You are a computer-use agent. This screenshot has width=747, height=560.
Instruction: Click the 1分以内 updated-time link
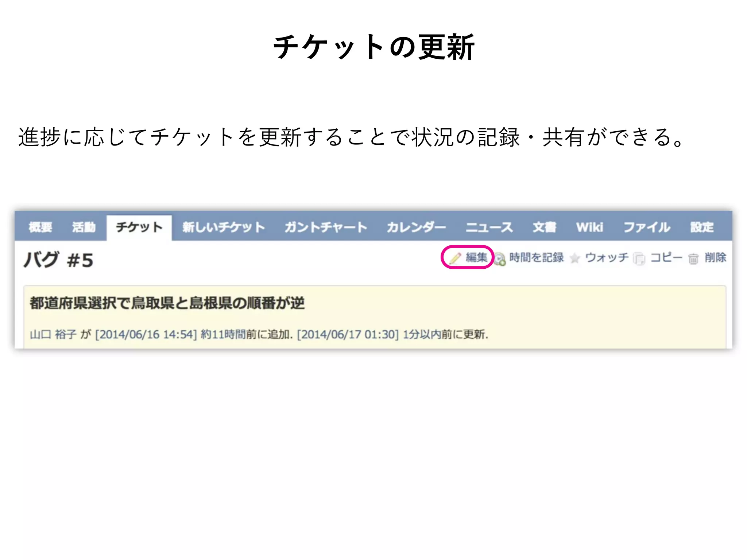tap(422, 334)
